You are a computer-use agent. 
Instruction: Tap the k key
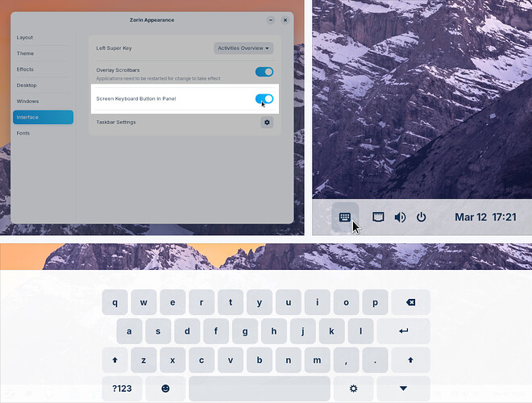[331, 331]
